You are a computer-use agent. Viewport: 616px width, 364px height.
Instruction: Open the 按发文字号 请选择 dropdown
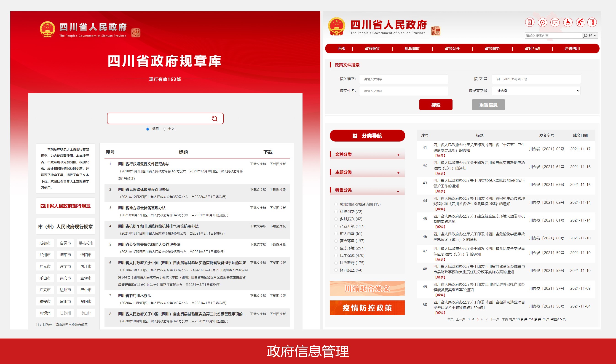click(536, 91)
